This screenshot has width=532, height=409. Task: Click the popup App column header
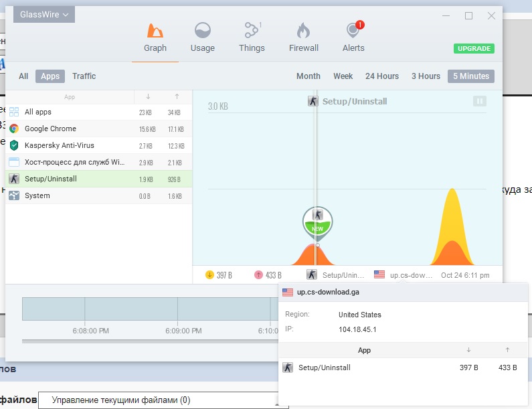364,350
